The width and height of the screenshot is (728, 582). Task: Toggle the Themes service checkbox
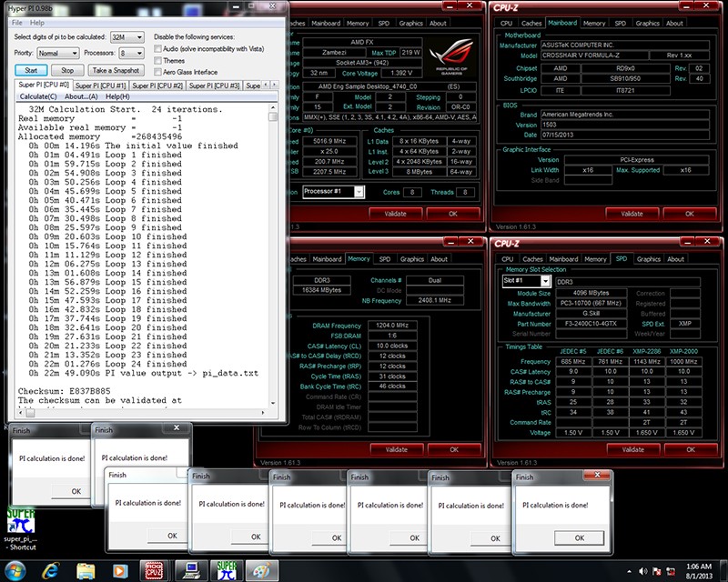pos(157,60)
